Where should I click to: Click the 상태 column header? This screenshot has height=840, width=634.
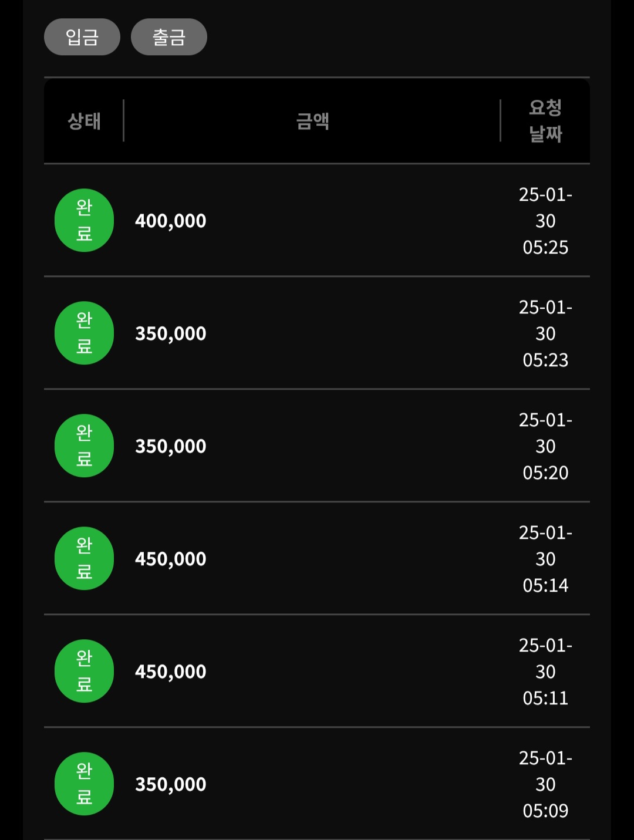[84, 121]
